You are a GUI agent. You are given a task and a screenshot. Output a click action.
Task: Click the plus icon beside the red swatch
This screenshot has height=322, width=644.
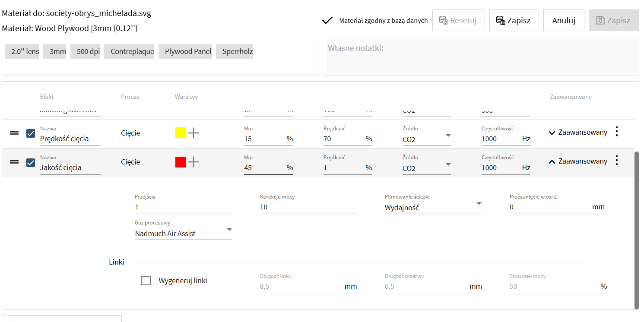[194, 162]
